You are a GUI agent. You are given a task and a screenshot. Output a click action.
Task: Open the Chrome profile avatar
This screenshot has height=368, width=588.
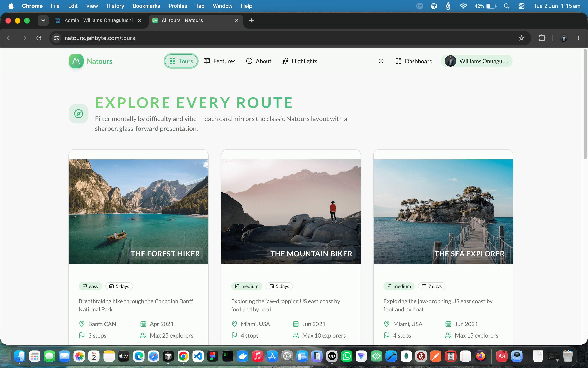click(564, 38)
